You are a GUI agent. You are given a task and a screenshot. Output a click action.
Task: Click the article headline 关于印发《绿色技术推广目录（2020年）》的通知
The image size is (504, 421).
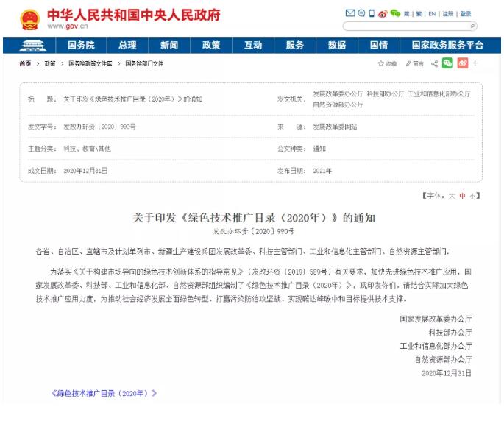pos(254,218)
